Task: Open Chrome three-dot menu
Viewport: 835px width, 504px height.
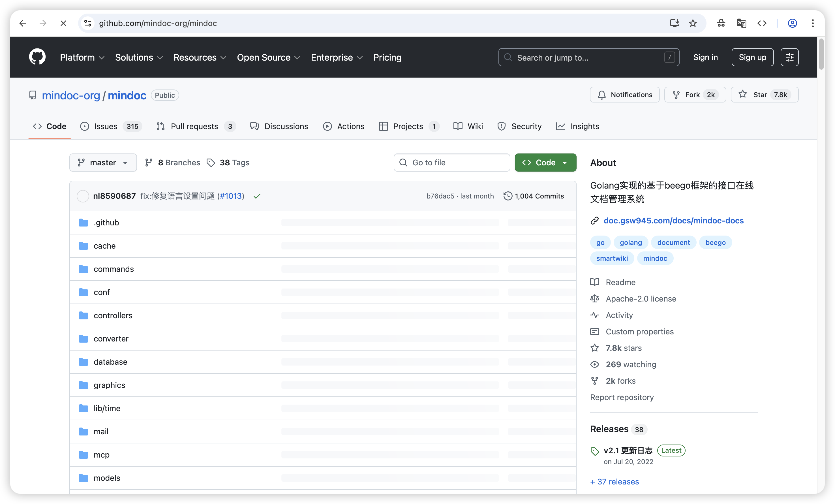Action: 813,23
